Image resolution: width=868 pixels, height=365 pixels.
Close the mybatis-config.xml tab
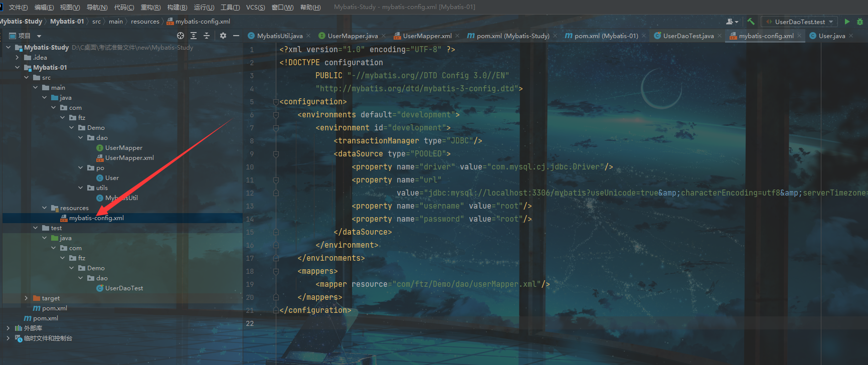[799, 36]
